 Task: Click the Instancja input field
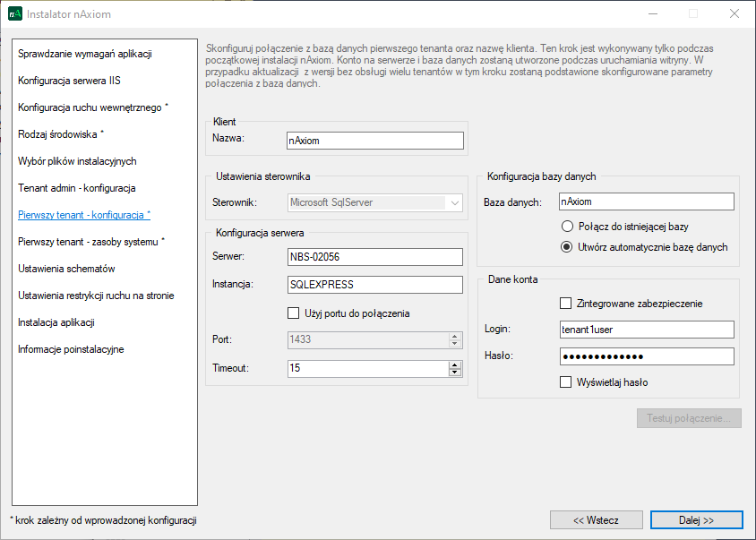[375, 285]
